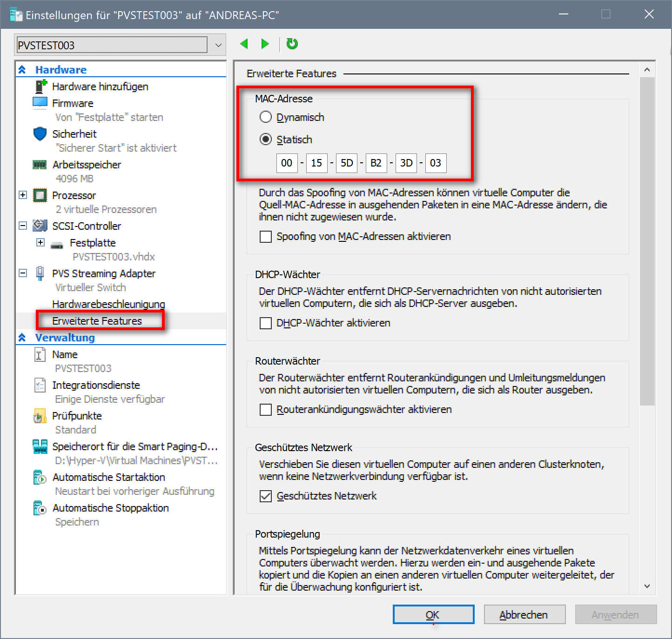Enable Spoofing von MAC-Adressen checkbox

point(266,237)
